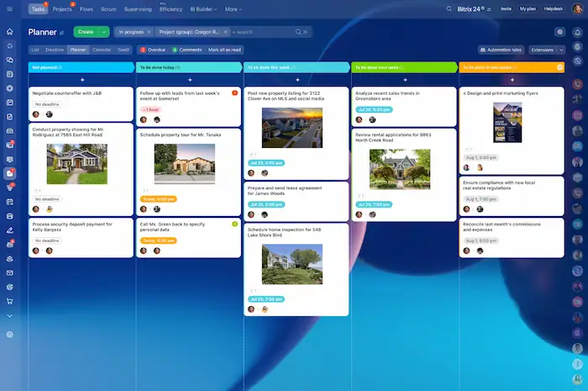Open the More dropdown menu
Screen dimensions: 588x391
(234, 9)
